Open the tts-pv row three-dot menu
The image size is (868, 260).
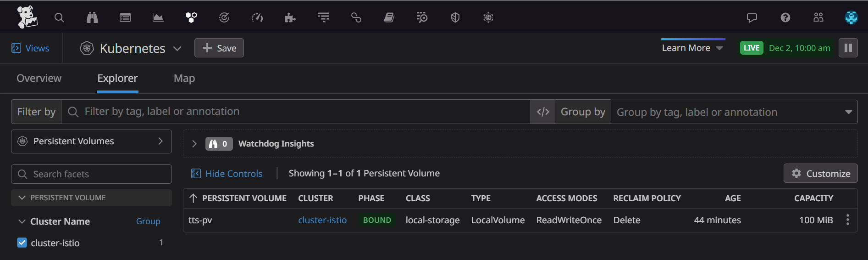tap(848, 220)
